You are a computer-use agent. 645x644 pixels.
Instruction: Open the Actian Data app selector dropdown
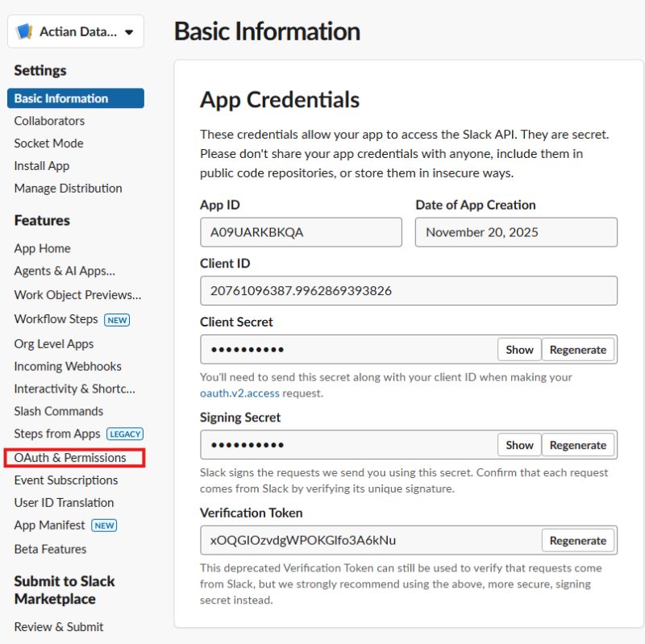[x=76, y=32]
